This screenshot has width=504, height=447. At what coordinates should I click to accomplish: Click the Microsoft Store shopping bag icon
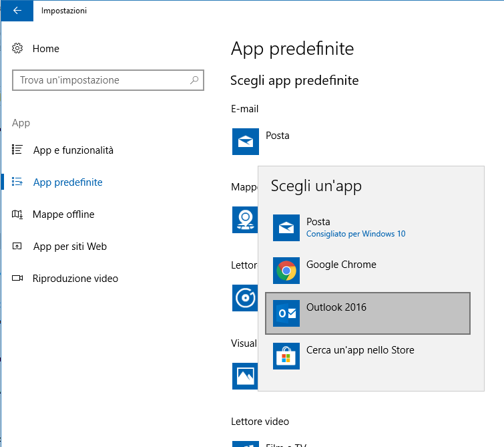point(286,355)
